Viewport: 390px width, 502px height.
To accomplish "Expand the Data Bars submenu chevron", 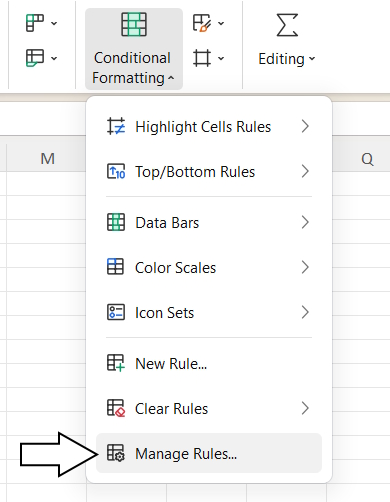I will 305,222.
